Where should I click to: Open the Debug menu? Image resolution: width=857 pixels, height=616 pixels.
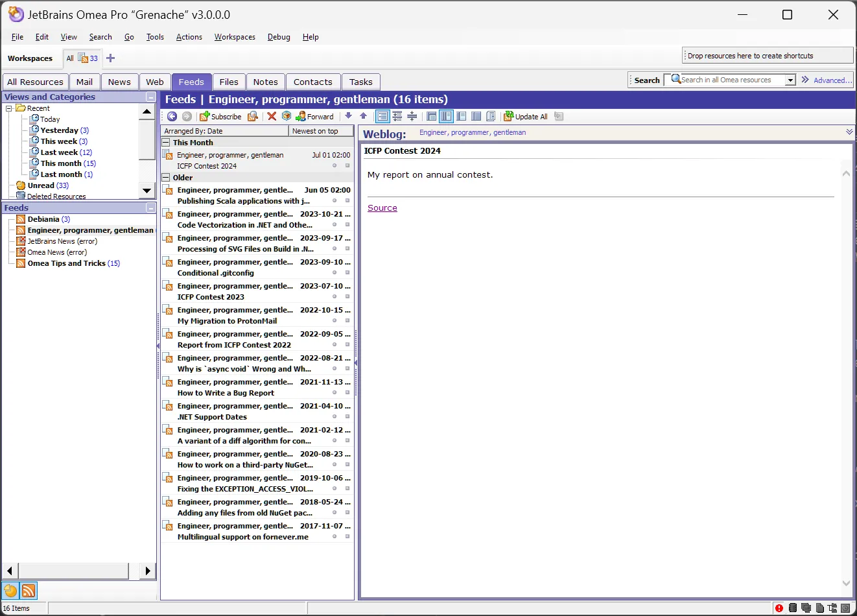click(279, 37)
